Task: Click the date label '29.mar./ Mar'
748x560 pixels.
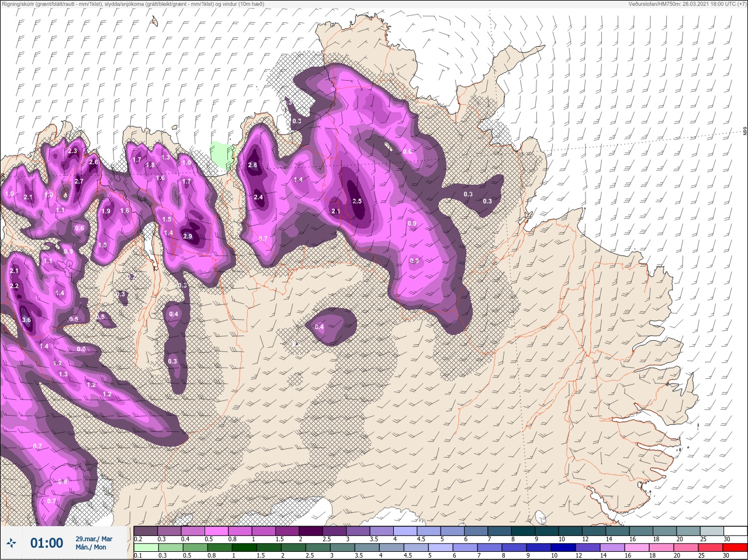Action: (93, 539)
